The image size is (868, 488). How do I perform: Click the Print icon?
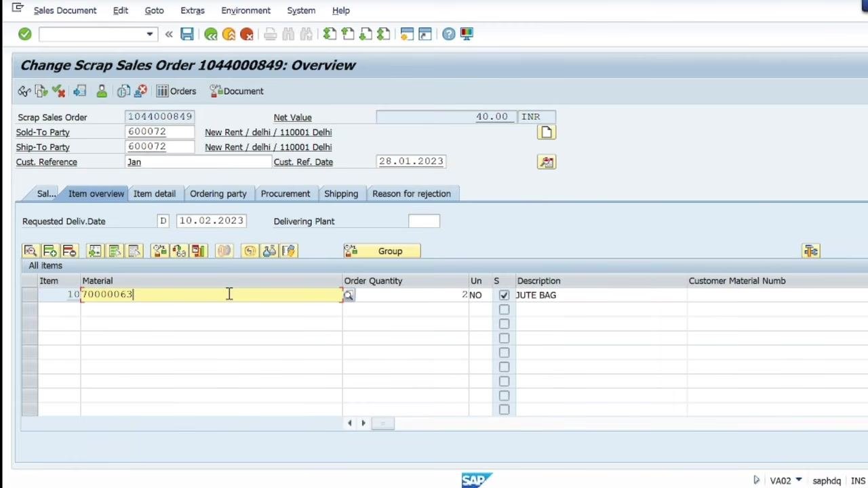pos(270,34)
